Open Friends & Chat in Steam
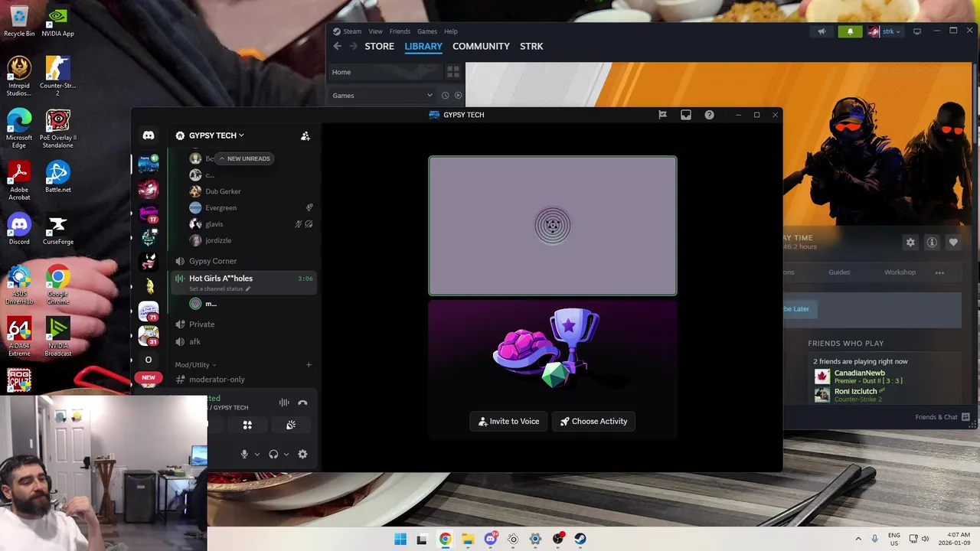This screenshot has height=551, width=980. tap(942, 417)
